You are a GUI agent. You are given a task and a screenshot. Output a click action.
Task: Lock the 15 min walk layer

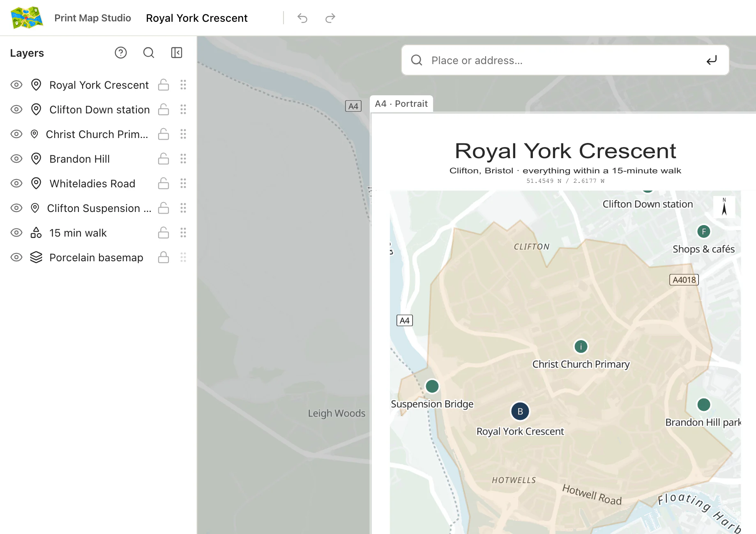[164, 232]
